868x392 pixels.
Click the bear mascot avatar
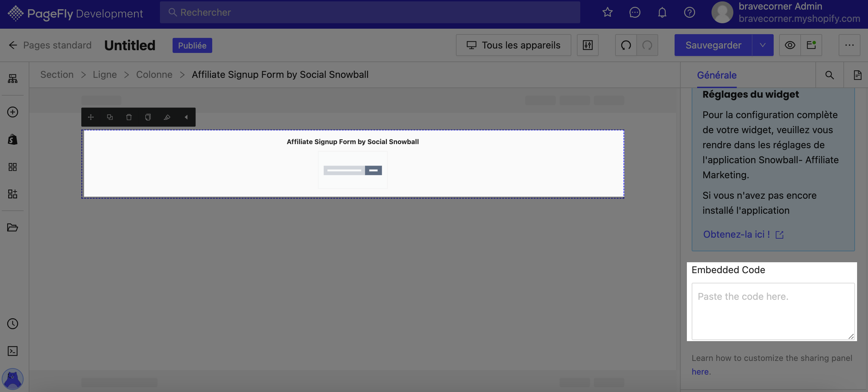pyautogui.click(x=13, y=379)
